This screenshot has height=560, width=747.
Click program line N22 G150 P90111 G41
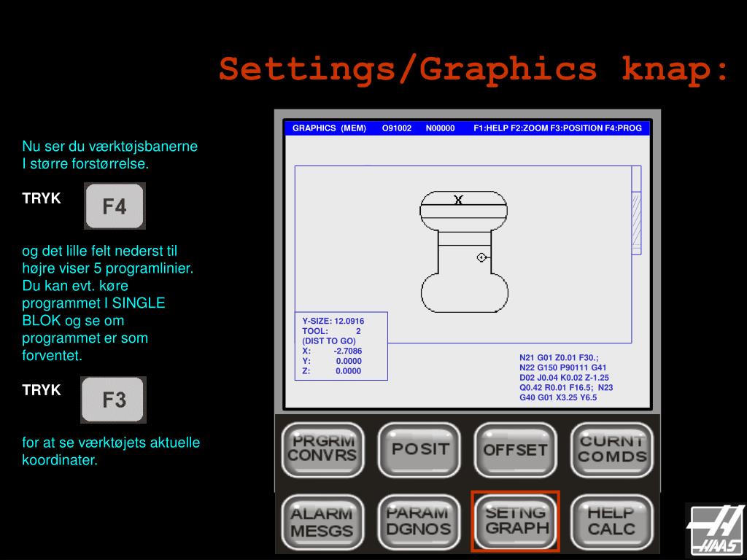[562, 367]
